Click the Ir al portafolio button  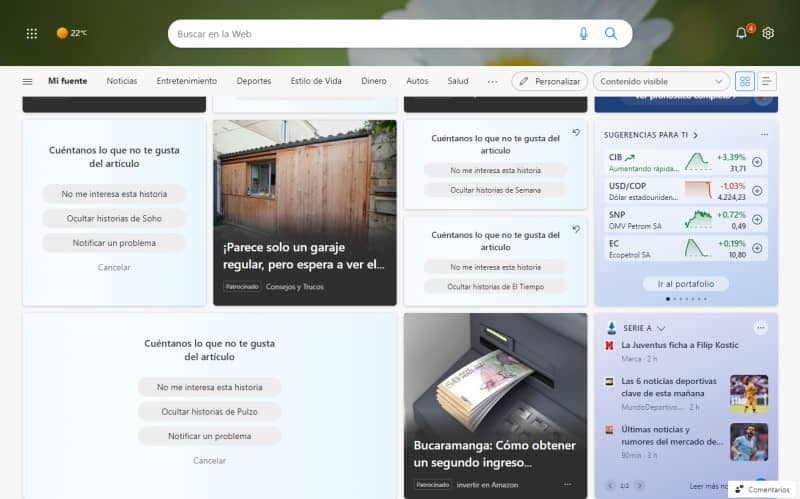coord(686,284)
